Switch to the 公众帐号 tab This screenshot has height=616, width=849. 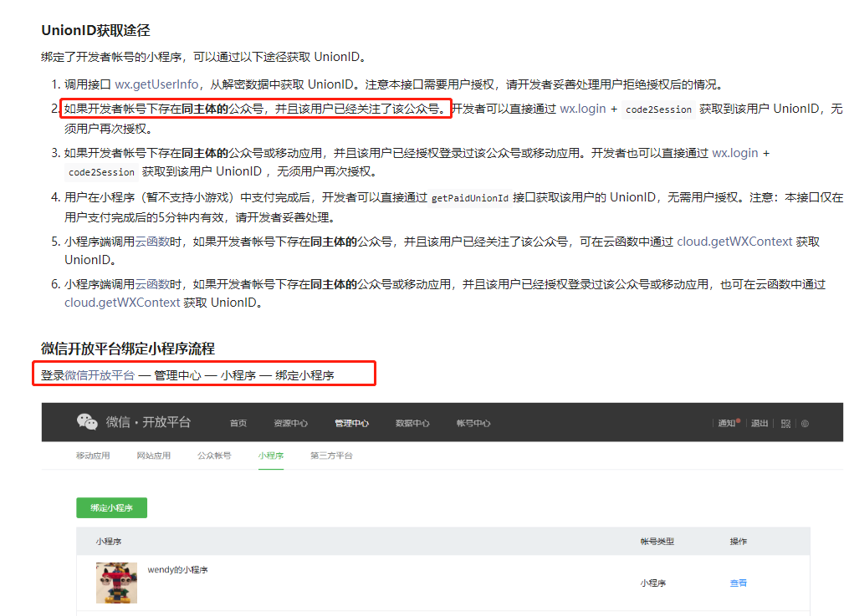tap(214, 456)
